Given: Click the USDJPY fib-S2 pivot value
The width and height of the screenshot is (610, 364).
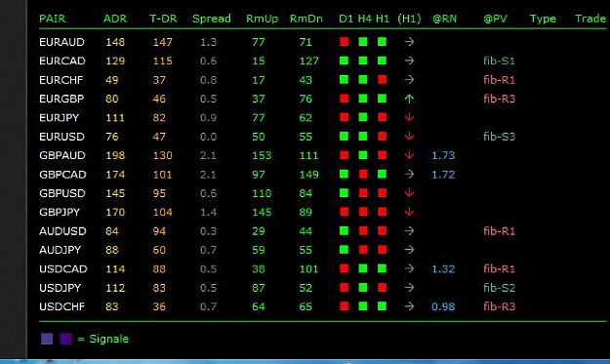Looking at the screenshot, I should (499, 288).
